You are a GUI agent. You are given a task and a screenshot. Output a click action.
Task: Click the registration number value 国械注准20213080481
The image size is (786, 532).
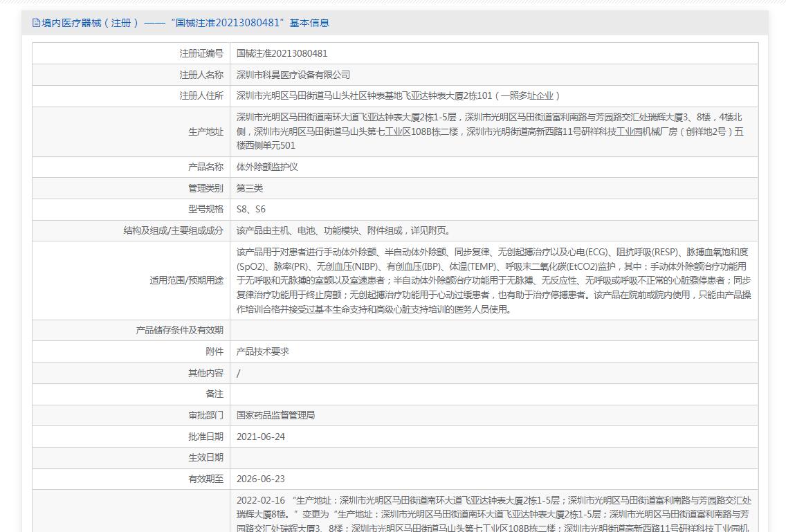(x=282, y=53)
